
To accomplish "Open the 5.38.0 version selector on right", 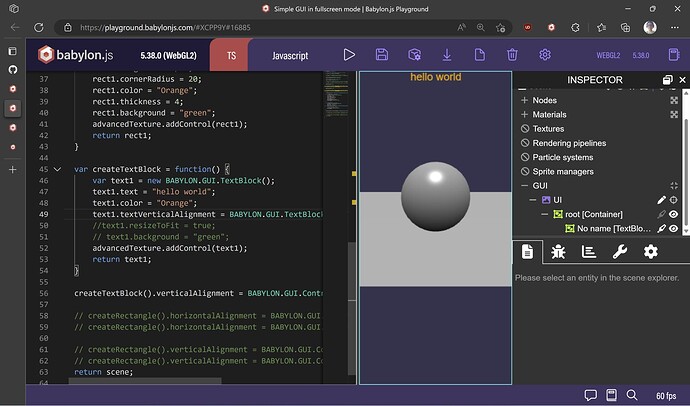I will pos(641,55).
